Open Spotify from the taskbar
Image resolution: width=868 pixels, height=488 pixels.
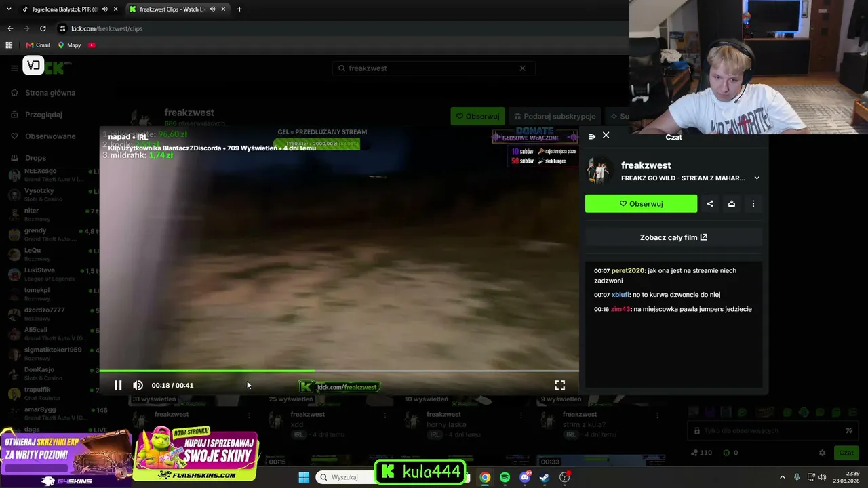coord(505,477)
